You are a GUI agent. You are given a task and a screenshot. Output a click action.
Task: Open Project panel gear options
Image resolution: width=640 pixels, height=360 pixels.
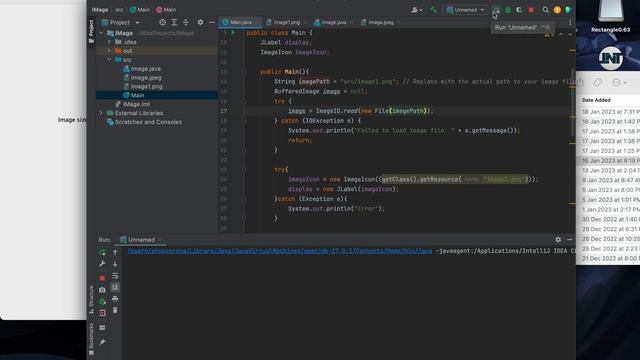pos(200,22)
